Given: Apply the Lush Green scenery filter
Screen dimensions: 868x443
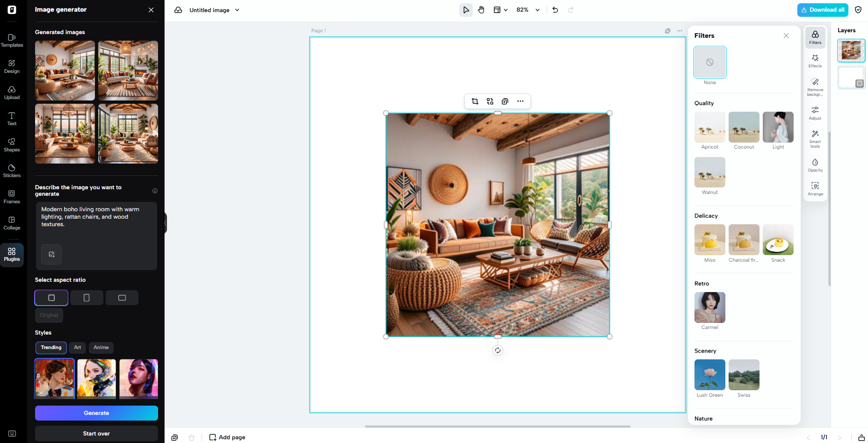Looking at the screenshot, I should (710, 375).
